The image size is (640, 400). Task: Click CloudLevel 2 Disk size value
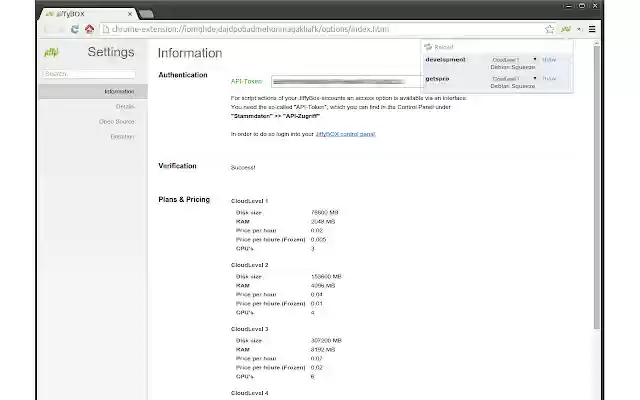pyautogui.click(x=326, y=277)
